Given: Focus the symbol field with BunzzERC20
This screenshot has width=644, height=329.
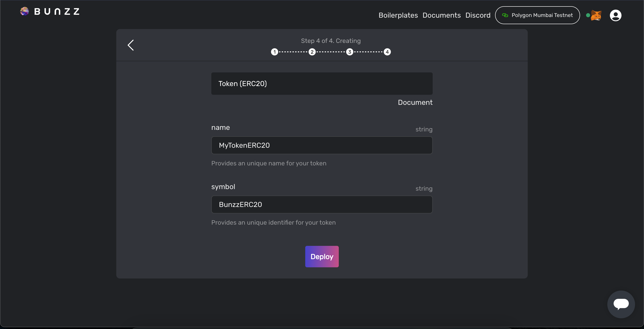Looking at the screenshot, I should tap(322, 205).
